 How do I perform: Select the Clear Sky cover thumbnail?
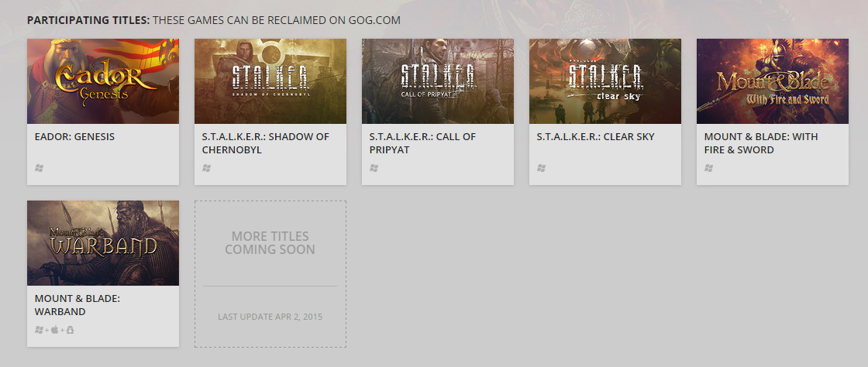(x=605, y=81)
